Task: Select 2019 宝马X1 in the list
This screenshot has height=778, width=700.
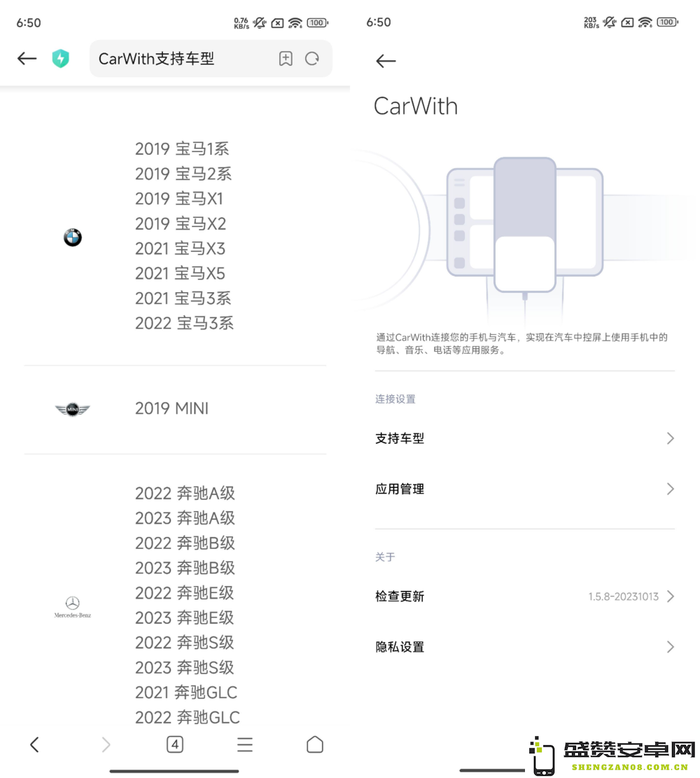Action: pyautogui.click(x=179, y=198)
